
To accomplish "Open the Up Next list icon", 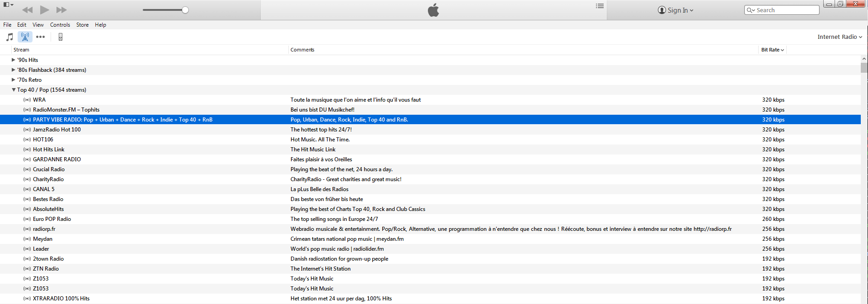I will click(600, 6).
